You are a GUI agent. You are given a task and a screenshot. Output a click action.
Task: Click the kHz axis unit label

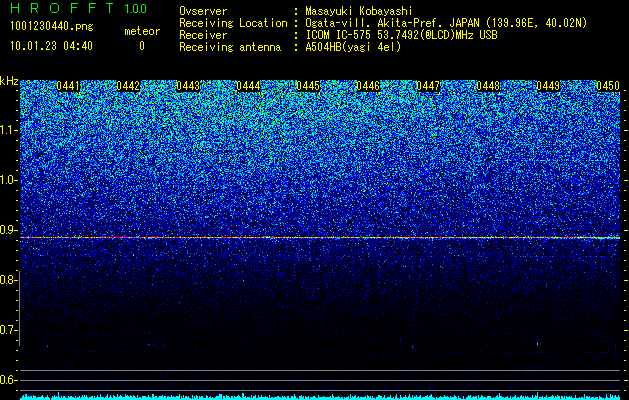click(9, 81)
